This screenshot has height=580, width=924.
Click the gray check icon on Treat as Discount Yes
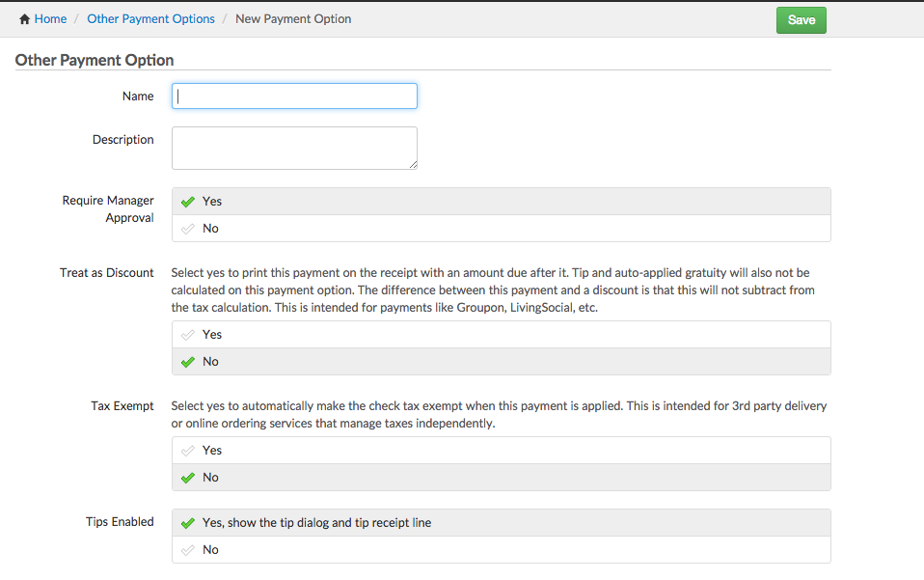(188, 334)
